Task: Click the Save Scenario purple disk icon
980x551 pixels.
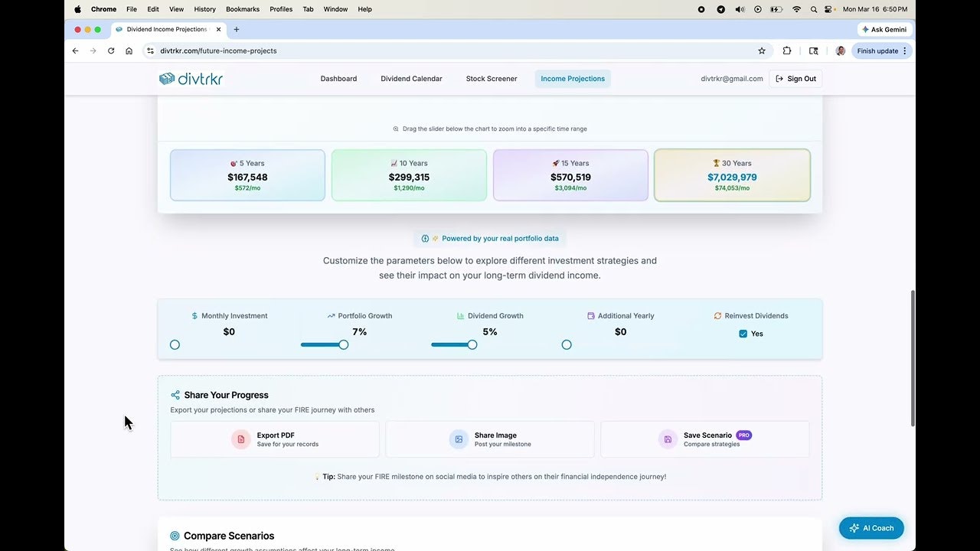Action: pyautogui.click(x=668, y=439)
